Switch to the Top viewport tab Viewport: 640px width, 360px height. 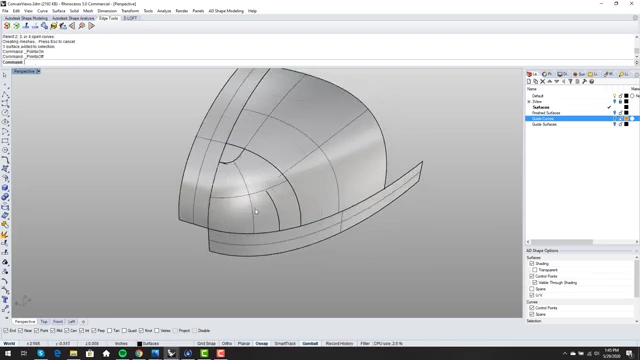coord(44,322)
